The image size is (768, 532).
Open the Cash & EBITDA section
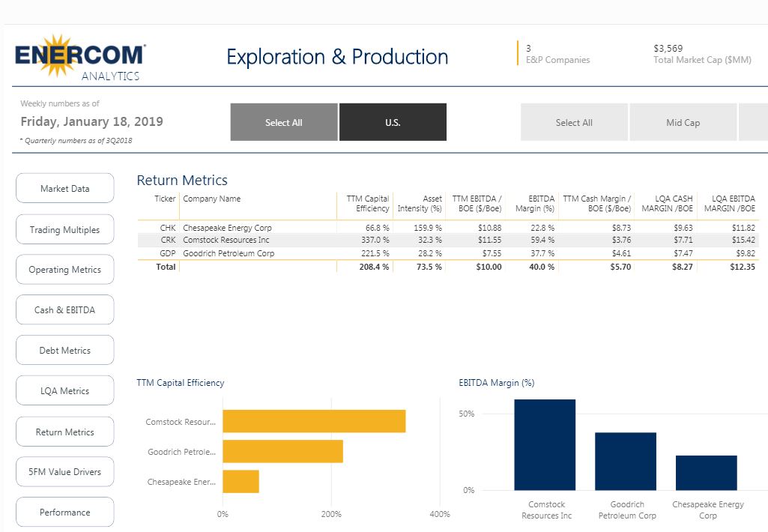point(64,310)
